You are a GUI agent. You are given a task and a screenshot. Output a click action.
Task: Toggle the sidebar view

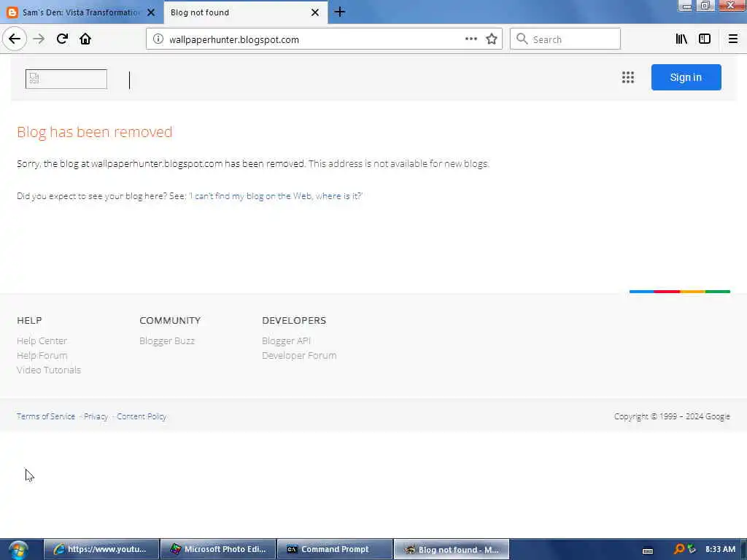(705, 39)
